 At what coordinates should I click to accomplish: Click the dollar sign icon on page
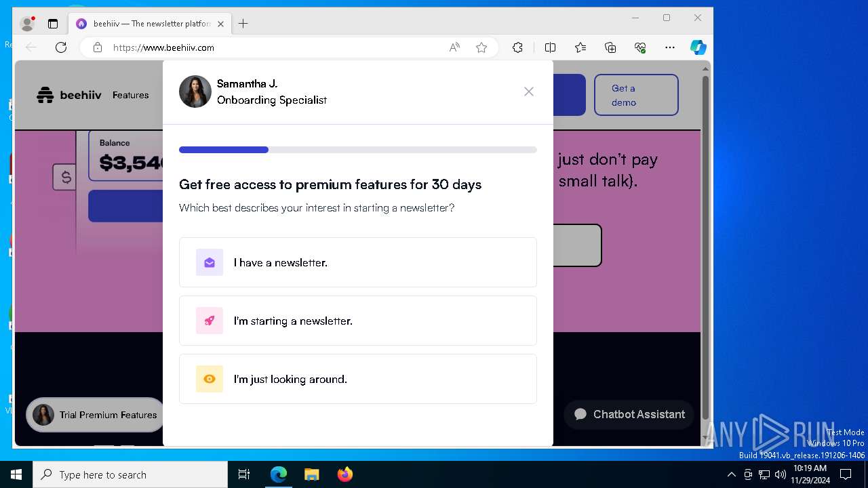(66, 178)
